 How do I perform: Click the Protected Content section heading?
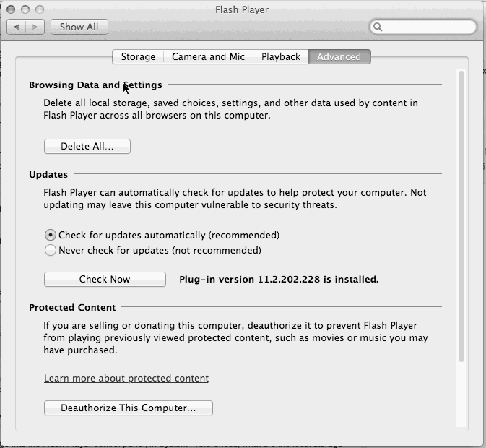tap(72, 308)
